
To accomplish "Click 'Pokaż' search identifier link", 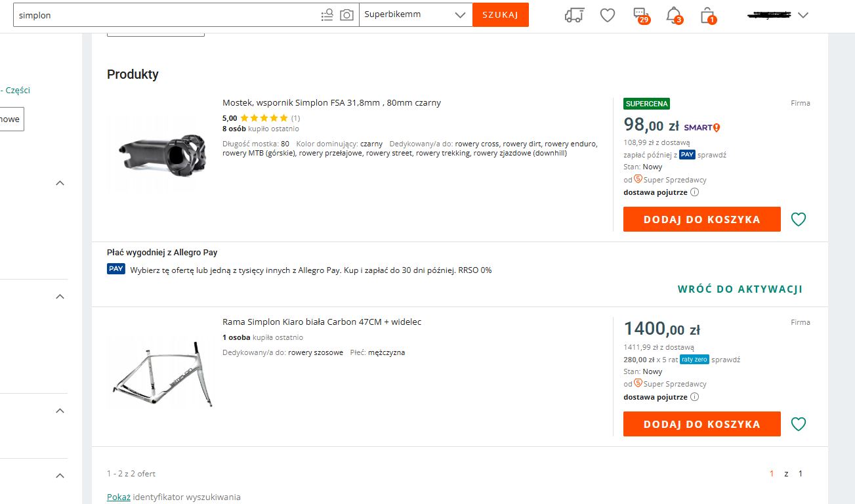I will [x=119, y=497].
